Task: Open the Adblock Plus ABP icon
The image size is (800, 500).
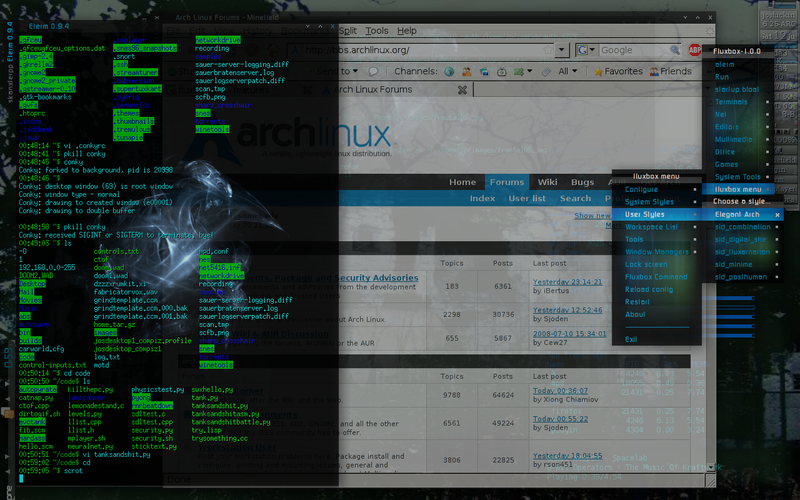Action: (x=695, y=50)
